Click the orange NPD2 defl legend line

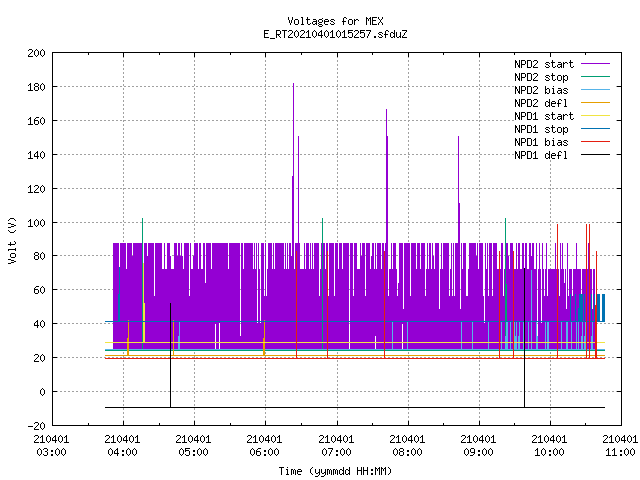[x=595, y=102]
